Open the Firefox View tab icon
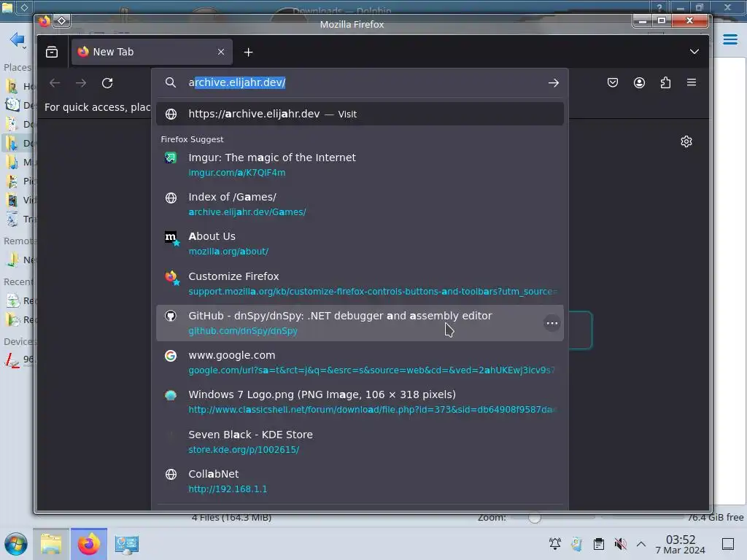Viewport: 747px width, 560px height. pyautogui.click(x=52, y=52)
